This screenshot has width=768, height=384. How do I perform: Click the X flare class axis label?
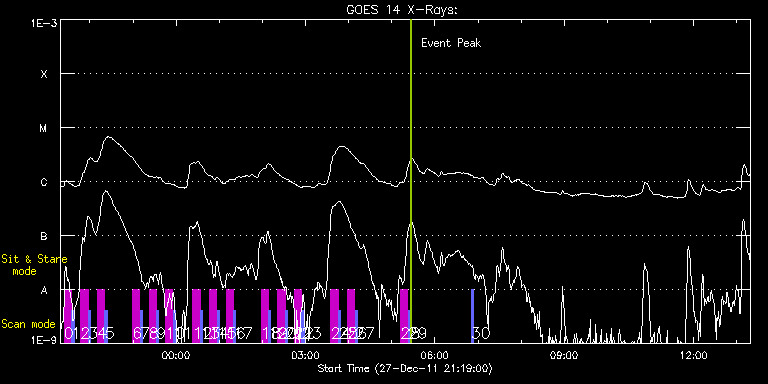point(44,74)
